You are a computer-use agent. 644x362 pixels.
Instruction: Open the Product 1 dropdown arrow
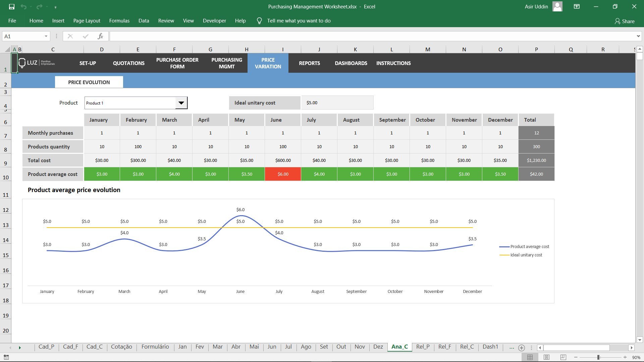pyautogui.click(x=181, y=103)
